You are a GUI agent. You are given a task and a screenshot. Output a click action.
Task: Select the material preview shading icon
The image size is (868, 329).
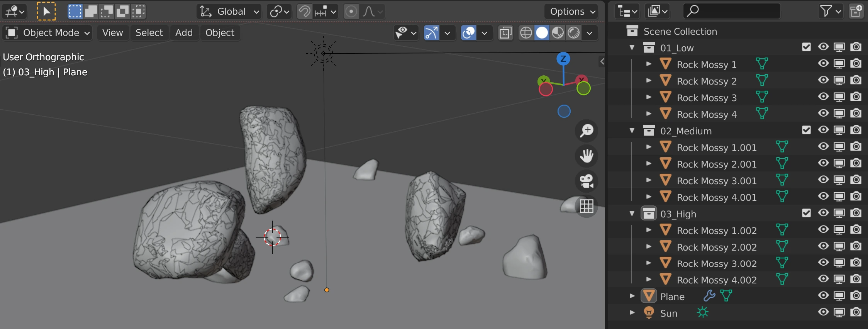click(x=558, y=33)
